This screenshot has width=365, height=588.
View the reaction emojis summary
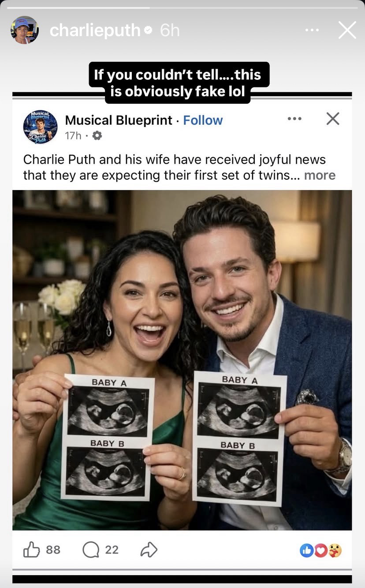click(320, 550)
